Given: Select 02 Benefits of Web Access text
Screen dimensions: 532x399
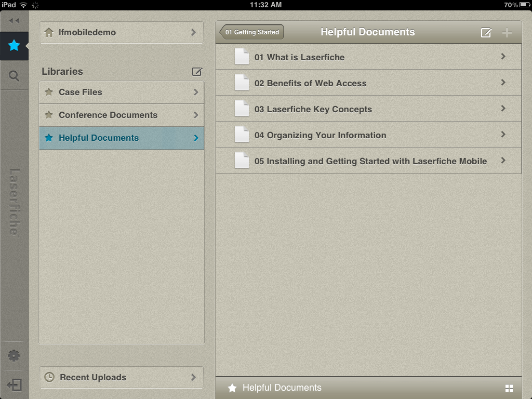Looking at the screenshot, I should pos(311,84).
